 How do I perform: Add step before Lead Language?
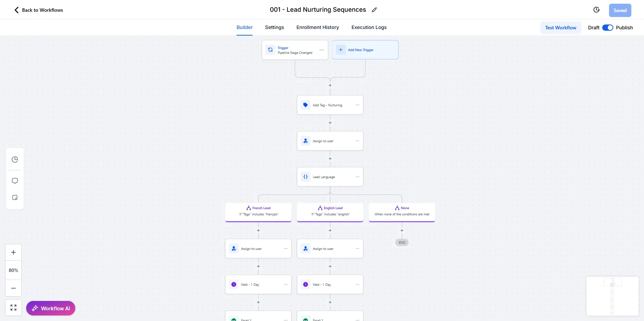pos(330,159)
